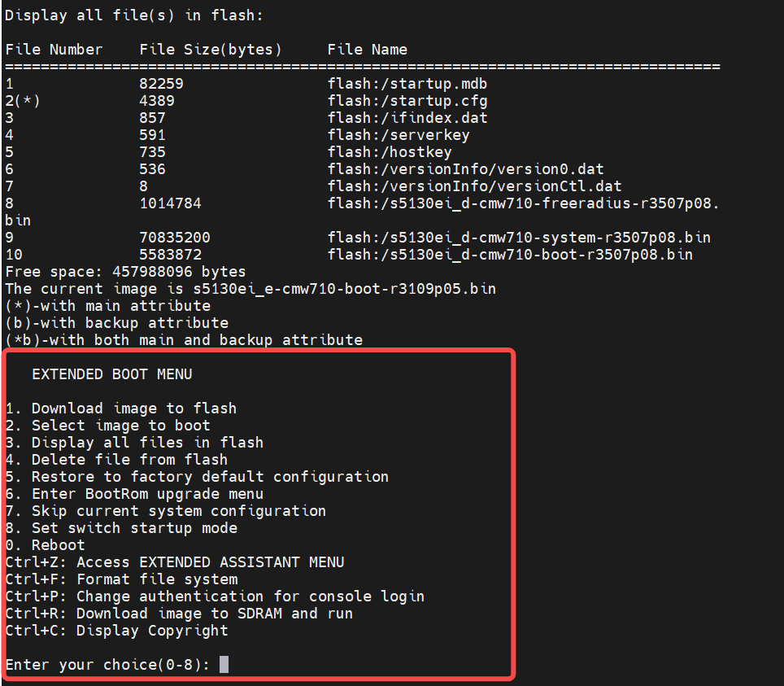
Task: Click the flash:/startup.mdb file name
Action: coord(407,84)
